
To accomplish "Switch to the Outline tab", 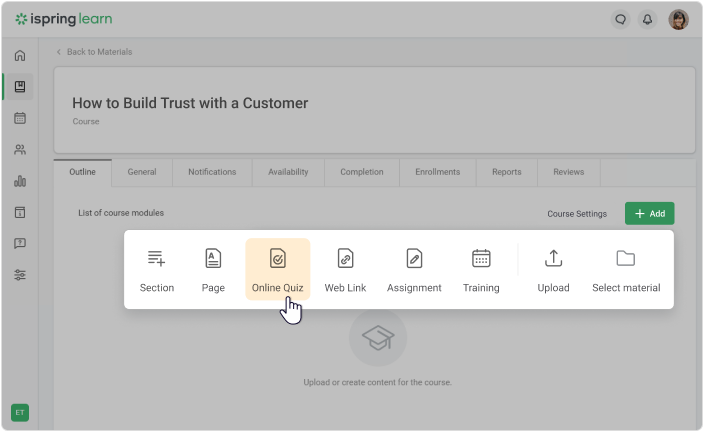I will [83, 172].
